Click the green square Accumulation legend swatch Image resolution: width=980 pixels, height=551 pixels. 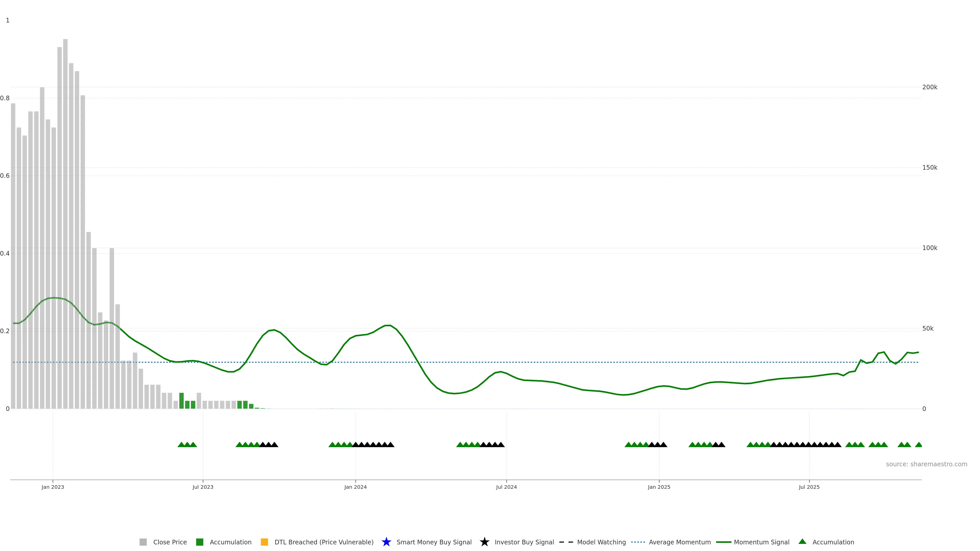point(199,542)
